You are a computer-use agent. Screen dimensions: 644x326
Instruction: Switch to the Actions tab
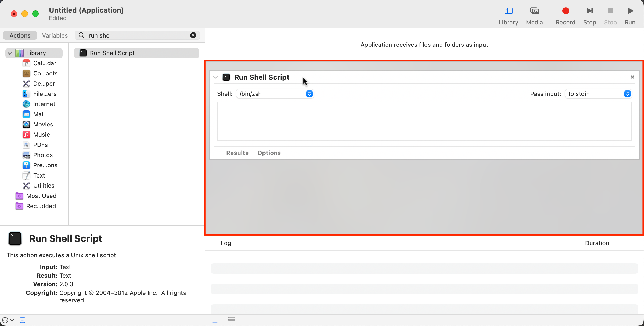(20, 35)
